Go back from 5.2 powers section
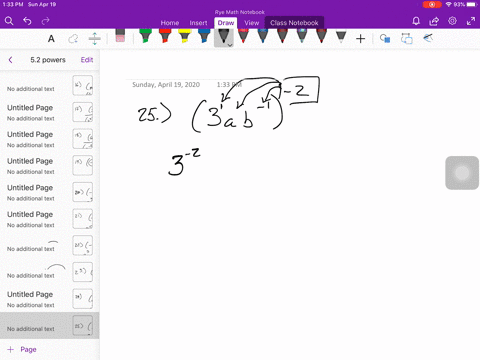 (10, 60)
